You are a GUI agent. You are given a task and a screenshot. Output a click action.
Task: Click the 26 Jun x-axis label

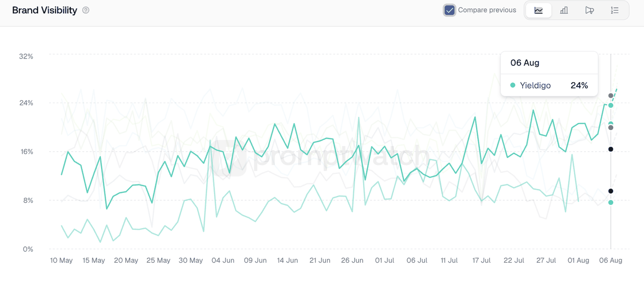[352, 260]
